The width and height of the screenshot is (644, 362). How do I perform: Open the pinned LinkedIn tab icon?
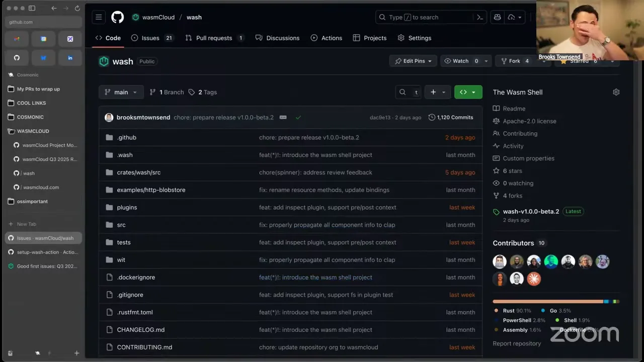click(x=70, y=58)
